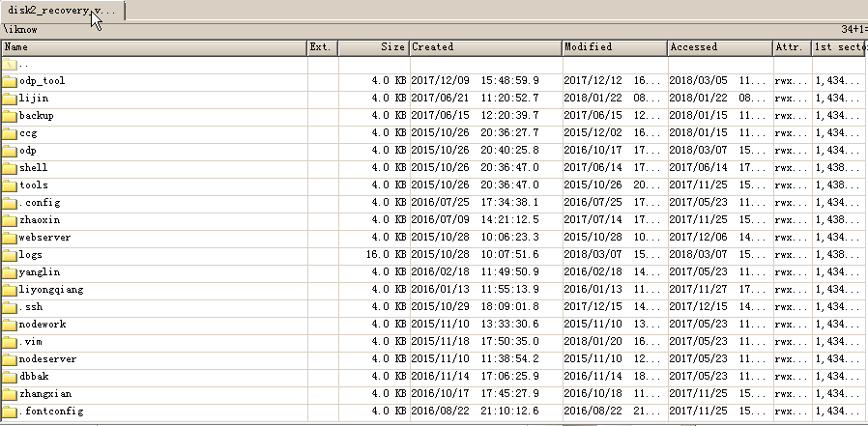
Task: Sort by the Ext. column header
Action: click(323, 47)
